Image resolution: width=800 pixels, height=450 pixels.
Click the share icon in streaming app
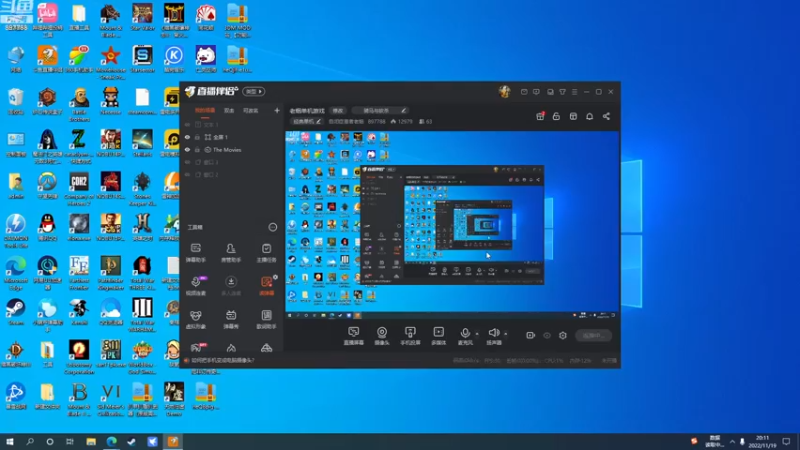606,116
